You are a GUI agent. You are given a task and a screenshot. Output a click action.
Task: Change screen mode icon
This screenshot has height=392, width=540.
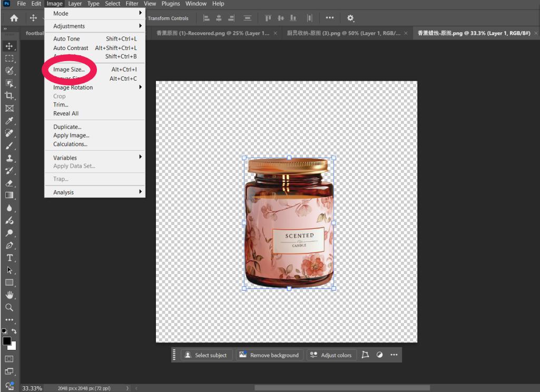tap(9, 371)
